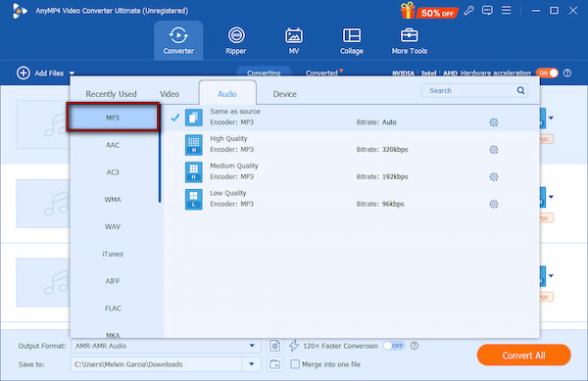Click help icon beside Faster Conversion toggle
This screenshot has height=381, width=588.
click(x=414, y=346)
